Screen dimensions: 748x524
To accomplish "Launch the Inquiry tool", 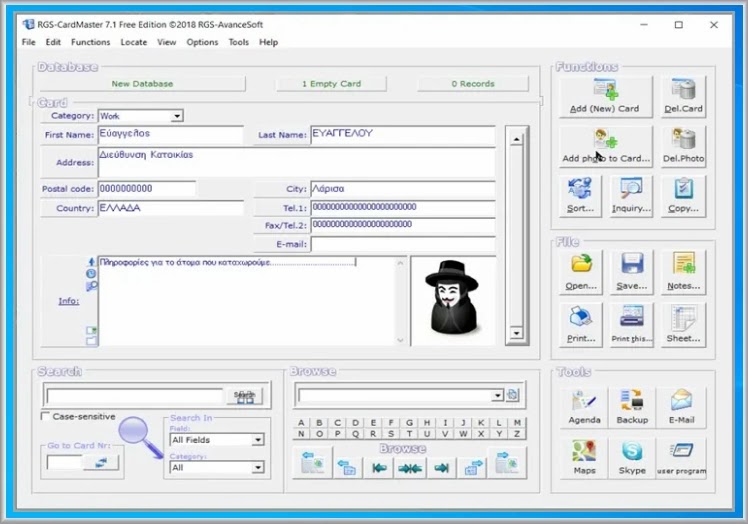I will pos(631,196).
